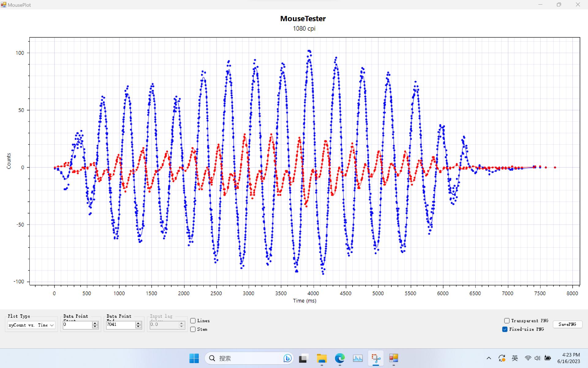Check the Transparent PNG option

pyautogui.click(x=507, y=321)
